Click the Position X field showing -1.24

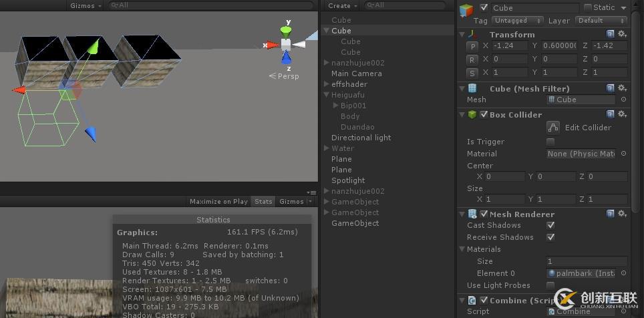pos(509,45)
